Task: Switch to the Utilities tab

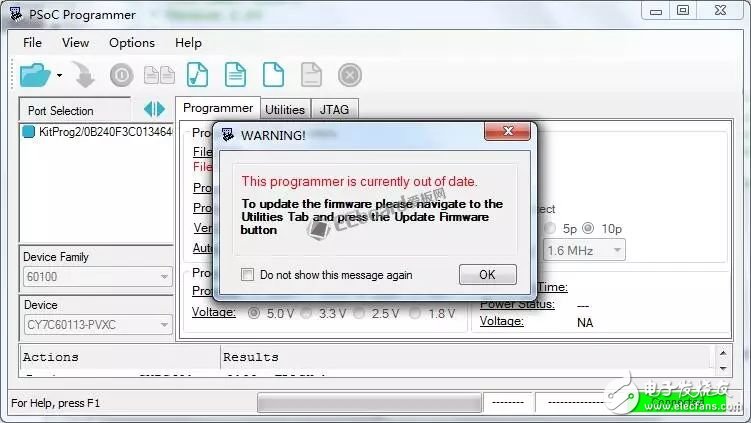Action: click(x=285, y=110)
